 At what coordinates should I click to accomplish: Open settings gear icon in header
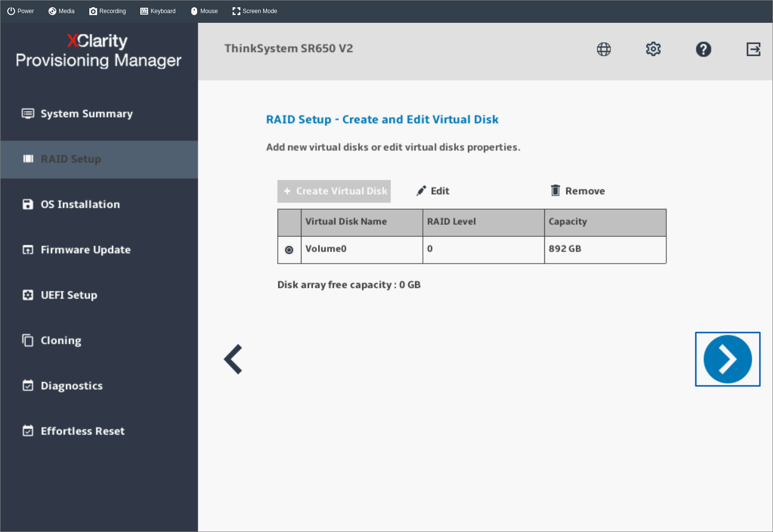(653, 49)
